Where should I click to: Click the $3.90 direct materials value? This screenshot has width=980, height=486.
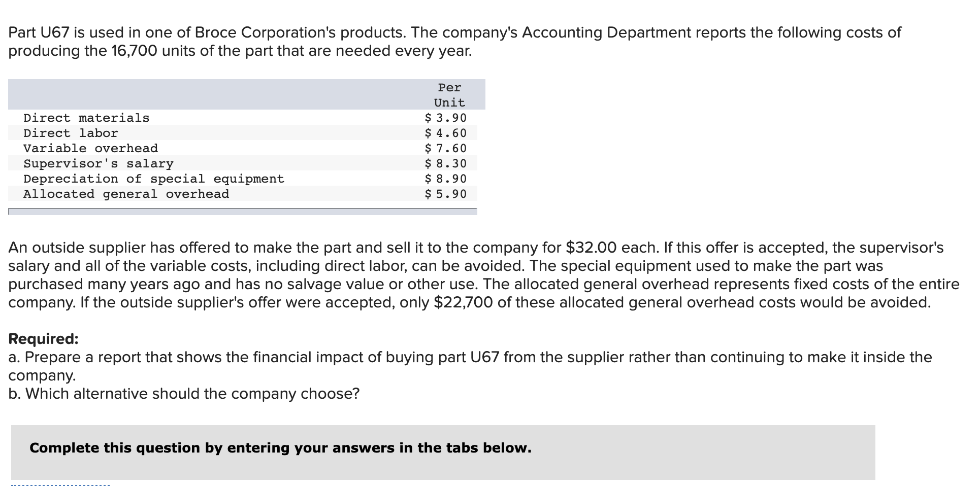(445, 118)
